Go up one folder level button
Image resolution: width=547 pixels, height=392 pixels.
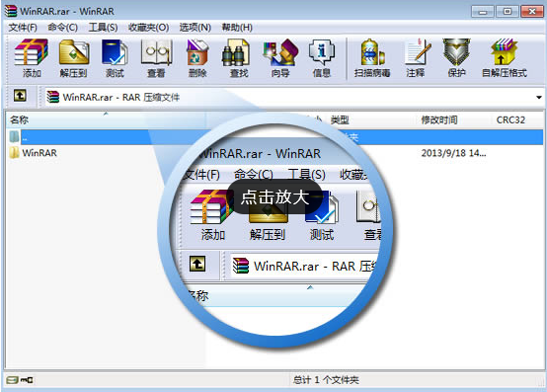[x=20, y=95]
